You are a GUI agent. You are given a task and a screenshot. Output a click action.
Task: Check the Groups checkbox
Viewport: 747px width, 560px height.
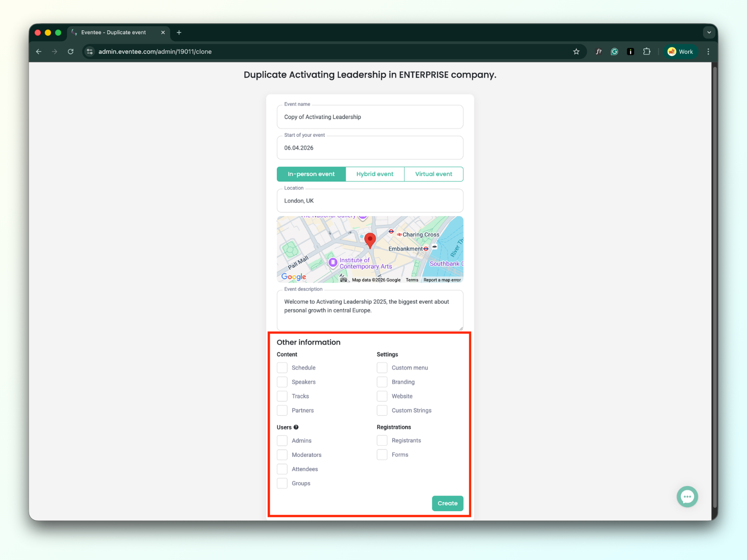[x=282, y=483]
